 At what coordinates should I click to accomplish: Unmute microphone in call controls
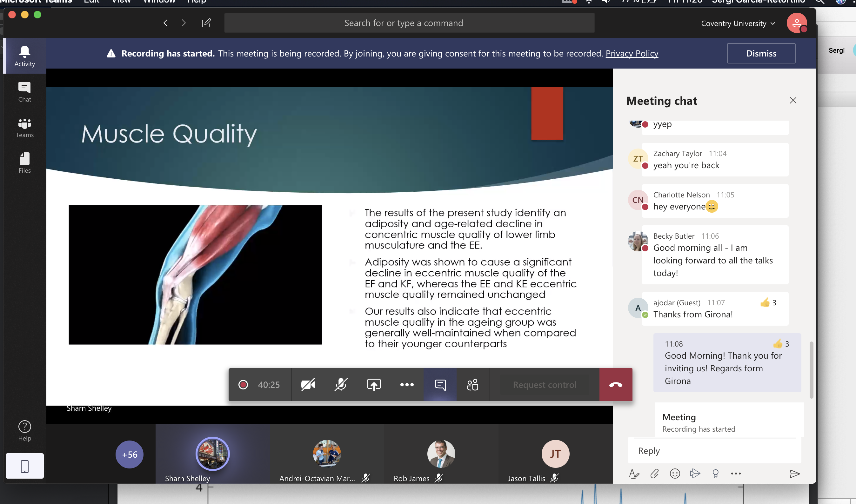[340, 384]
